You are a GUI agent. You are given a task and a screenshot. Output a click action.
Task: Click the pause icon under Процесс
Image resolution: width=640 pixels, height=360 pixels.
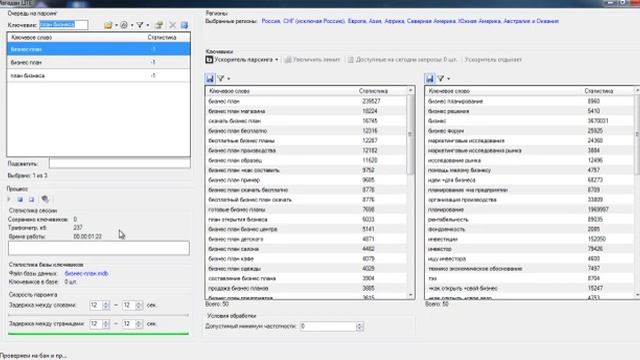pos(20,199)
